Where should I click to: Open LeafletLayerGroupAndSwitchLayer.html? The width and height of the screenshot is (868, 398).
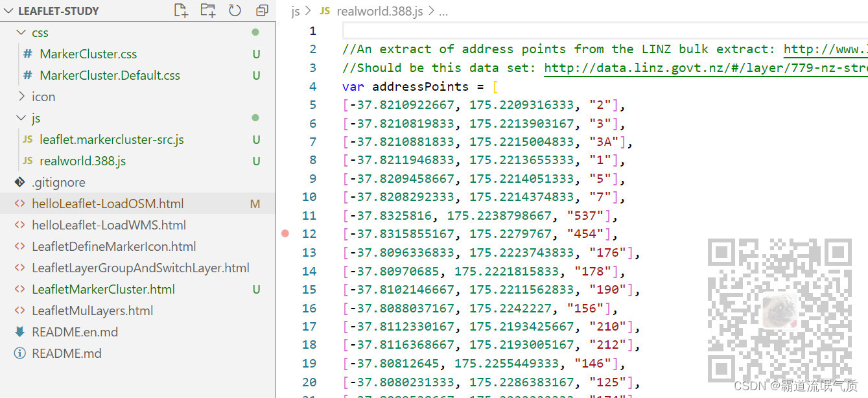pyautogui.click(x=141, y=268)
